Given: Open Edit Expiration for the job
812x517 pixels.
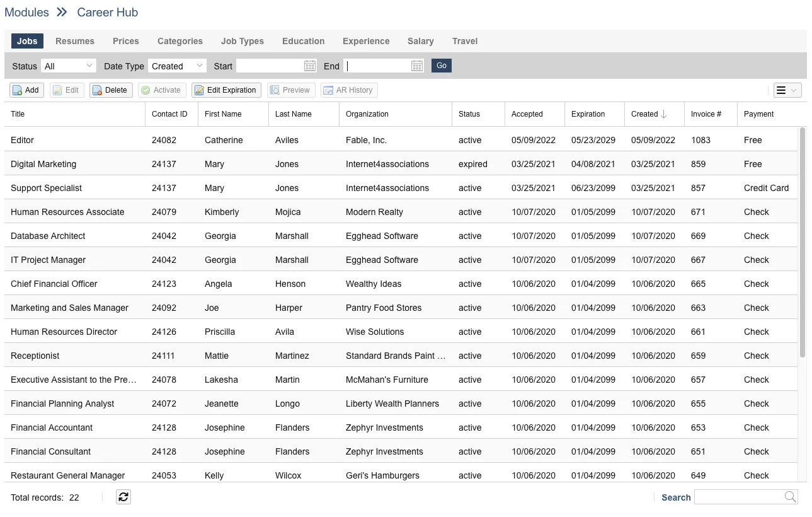Looking at the screenshot, I should point(226,90).
